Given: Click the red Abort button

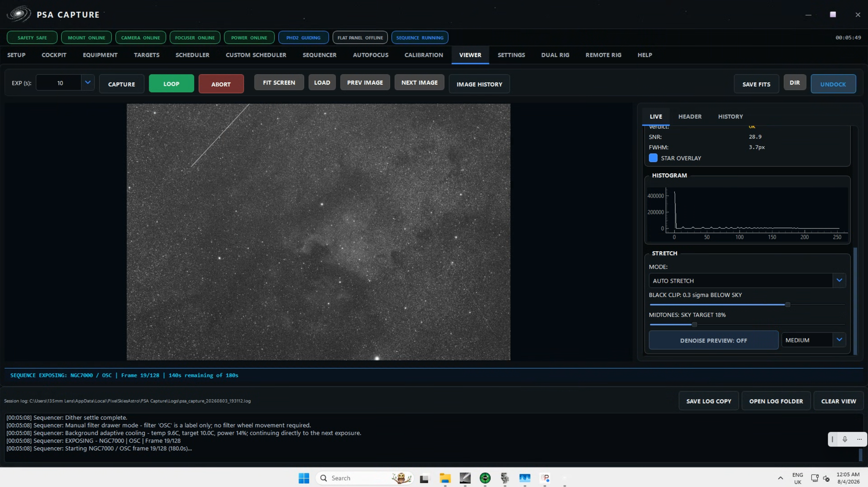Looking at the screenshot, I should (221, 84).
